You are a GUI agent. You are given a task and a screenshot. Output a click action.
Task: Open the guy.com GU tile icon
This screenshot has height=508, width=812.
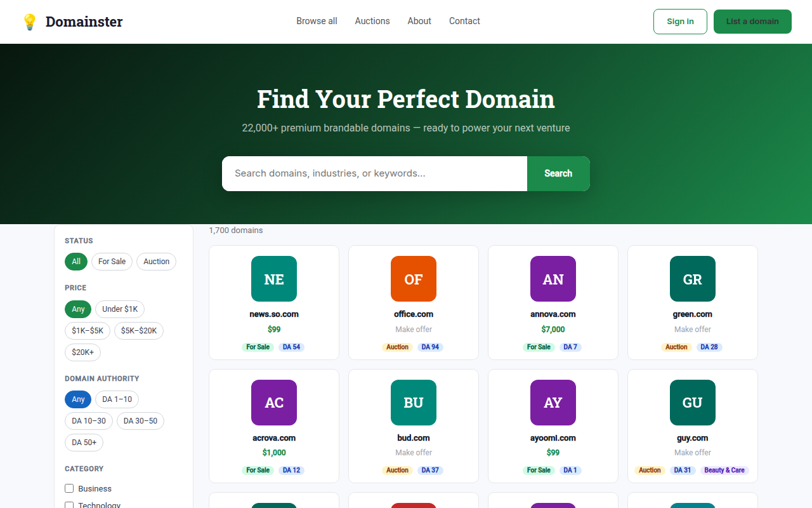(x=693, y=403)
